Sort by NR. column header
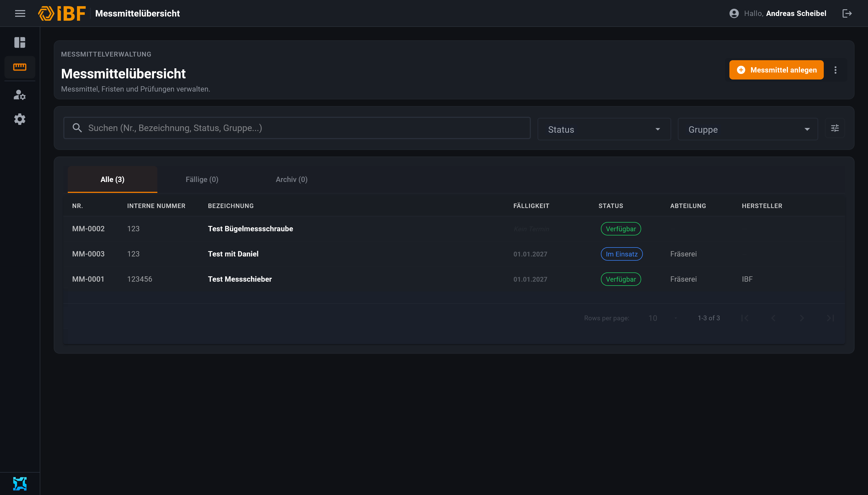The image size is (868, 495). (78, 206)
